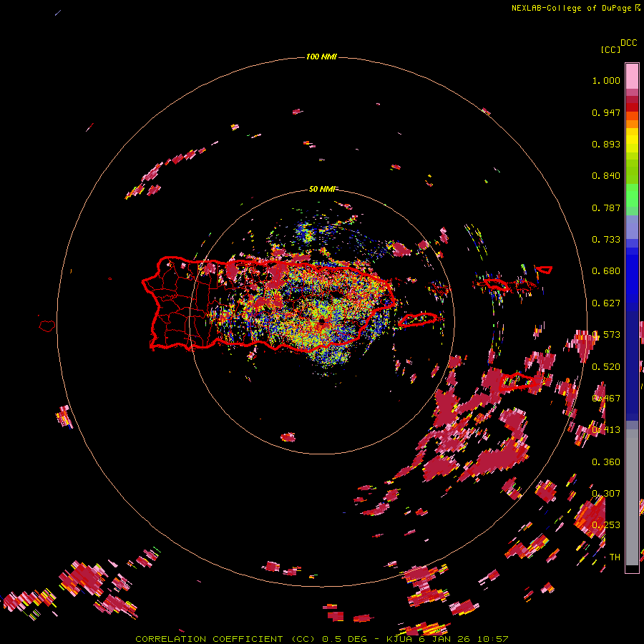The height and width of the screenshot is (644, 644).
Task: Select the 0.307 scale value
Action: point(606,494)
